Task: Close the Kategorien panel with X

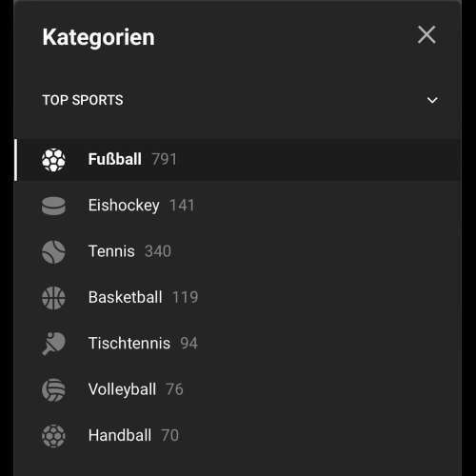Action: pyautogui.click(x=426, y=34)
